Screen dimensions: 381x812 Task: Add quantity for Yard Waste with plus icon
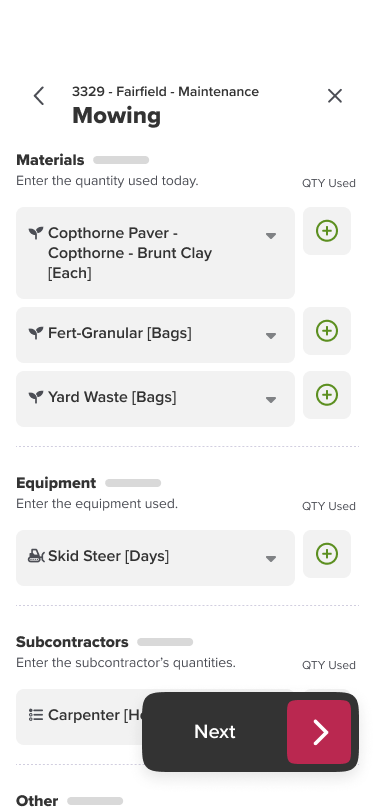click(327, 395)
